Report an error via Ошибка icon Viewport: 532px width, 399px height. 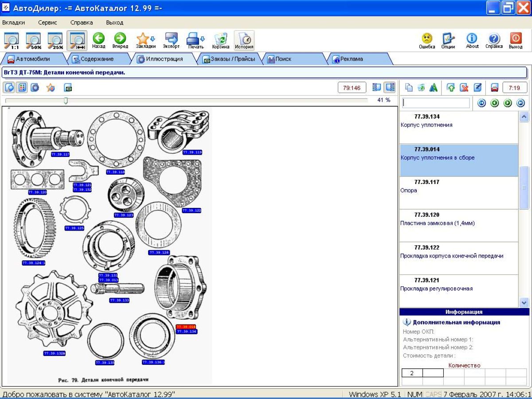427,40
